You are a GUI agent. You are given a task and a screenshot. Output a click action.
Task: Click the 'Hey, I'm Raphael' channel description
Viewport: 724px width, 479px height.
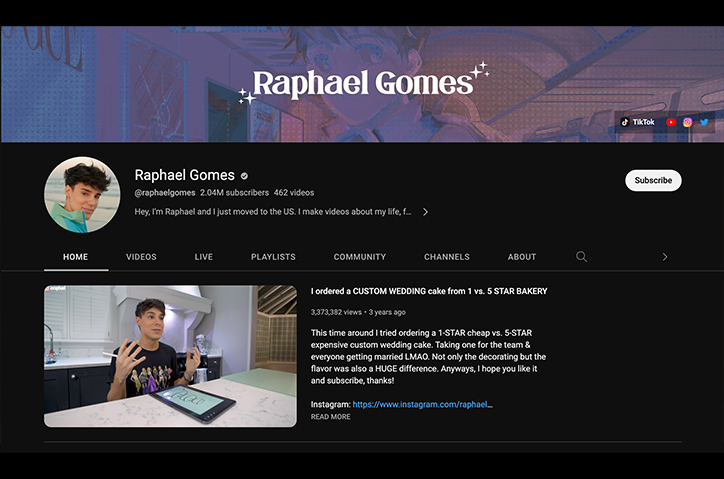[272, 212]
